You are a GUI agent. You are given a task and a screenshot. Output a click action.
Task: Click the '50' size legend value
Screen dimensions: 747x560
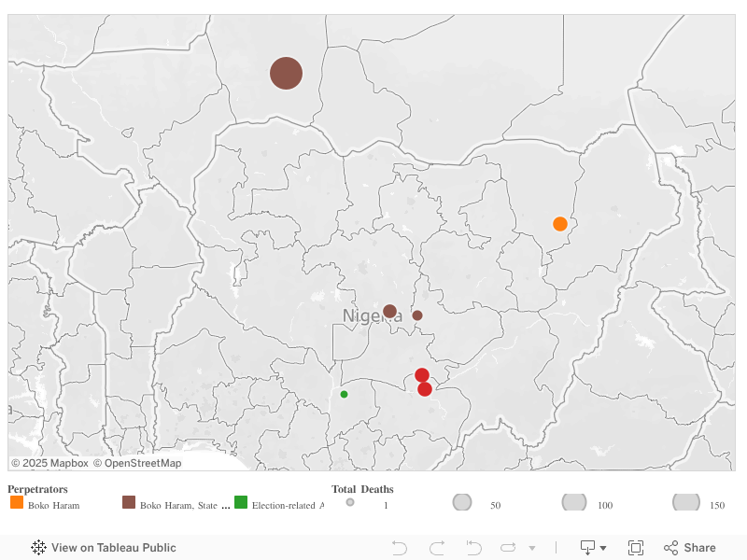pos(496,505)
